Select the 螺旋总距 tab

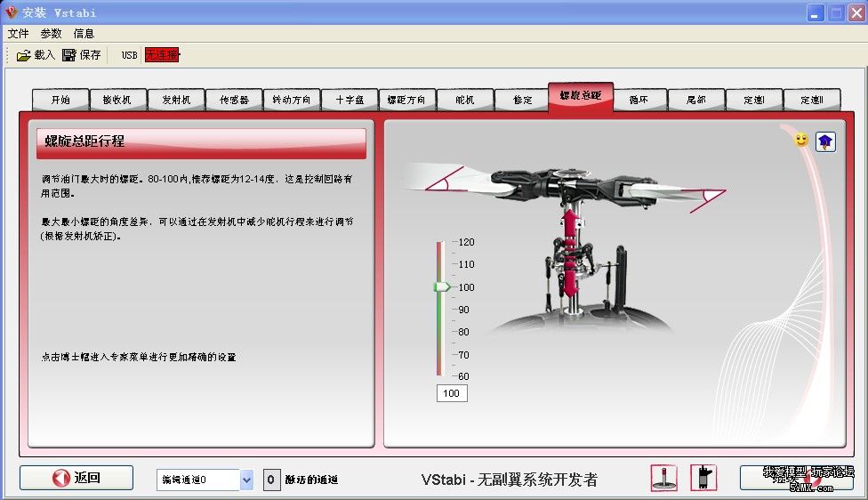pyautogui.click(x=581, y=96)
